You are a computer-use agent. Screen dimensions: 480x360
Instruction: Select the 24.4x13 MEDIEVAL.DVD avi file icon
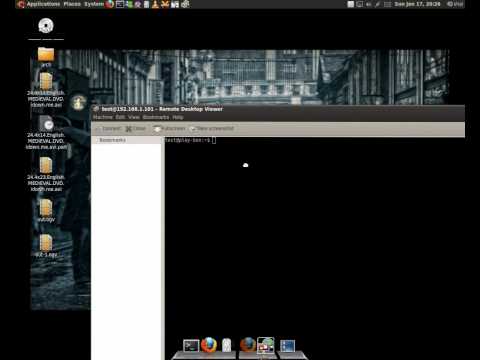pyautogui.click(x=46, y=82)
